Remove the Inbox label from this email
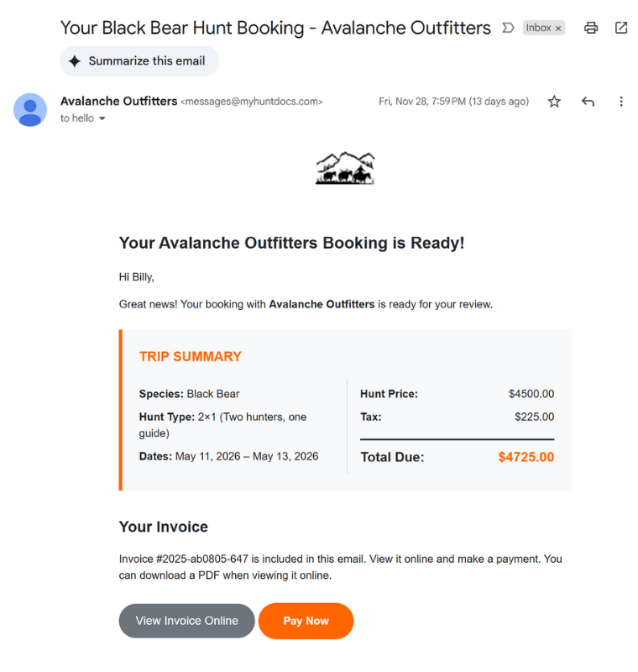638x672 pixels. point(557,28)
